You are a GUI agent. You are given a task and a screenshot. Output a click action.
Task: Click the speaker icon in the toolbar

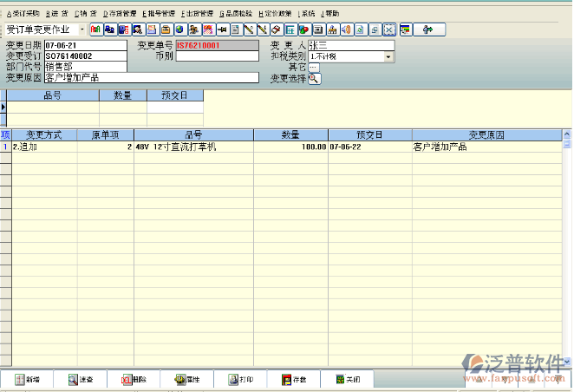click(x=346, y=29)
